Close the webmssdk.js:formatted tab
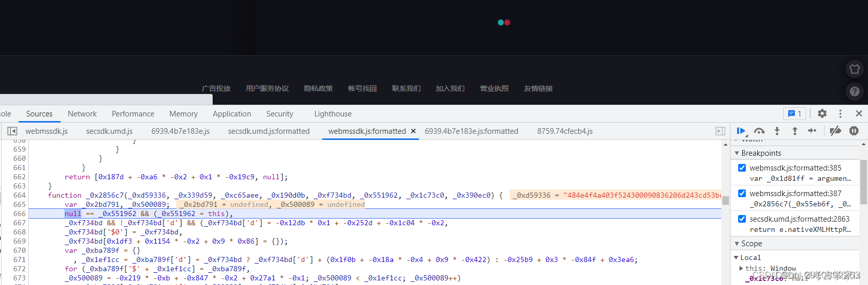 [413, 131]
